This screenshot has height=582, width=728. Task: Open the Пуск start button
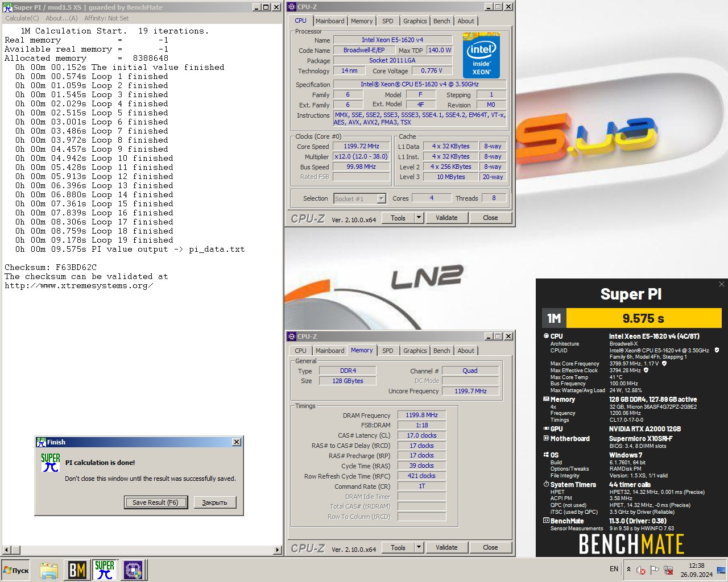point(16,570)
